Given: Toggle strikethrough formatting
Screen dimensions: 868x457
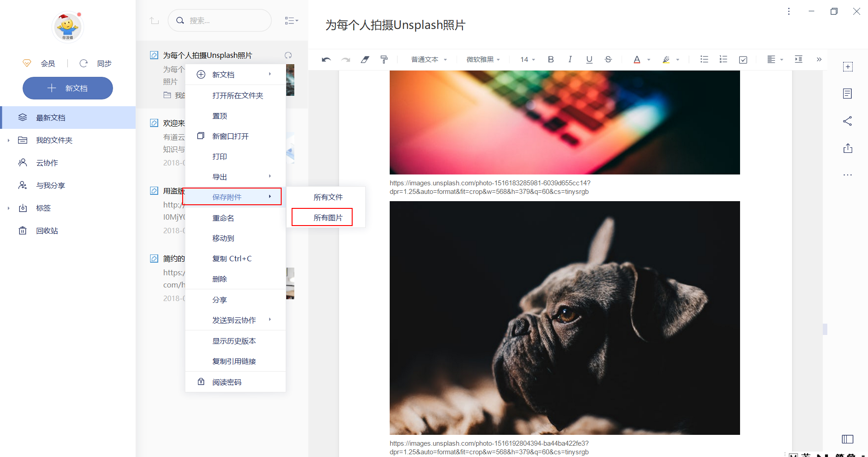Looking at the screenshot, I should (x=608, y=59).
